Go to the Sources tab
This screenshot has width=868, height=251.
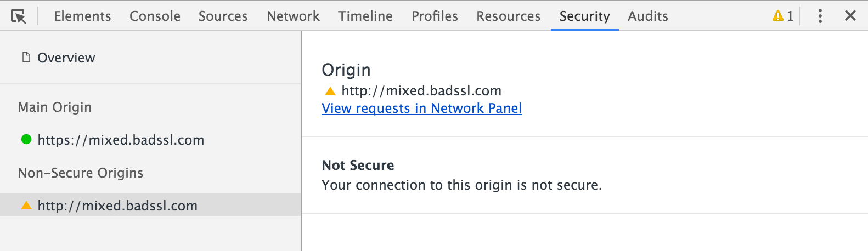click(223, 16)
